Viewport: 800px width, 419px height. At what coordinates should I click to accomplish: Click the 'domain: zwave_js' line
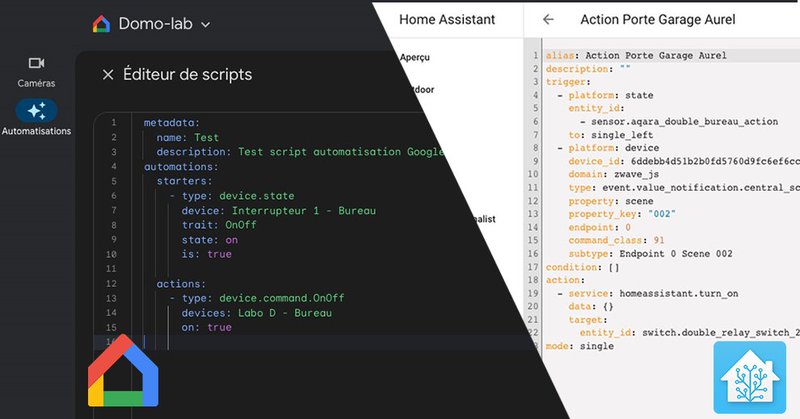(x=614, y=174)
